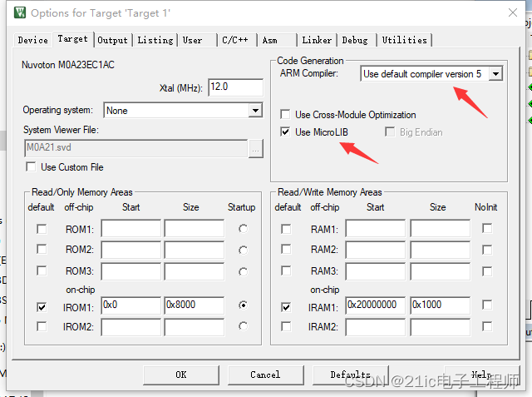Click the M0A21.svd viewer file field
Screen dimensions: 532x397
pyautogui.click(x=136, y=148)
